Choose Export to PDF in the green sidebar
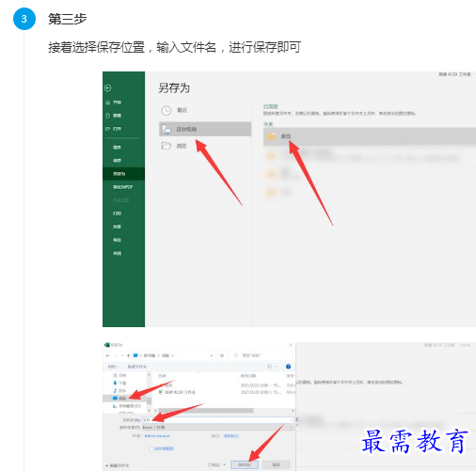 pyautogui.click(x=122, y=187)
